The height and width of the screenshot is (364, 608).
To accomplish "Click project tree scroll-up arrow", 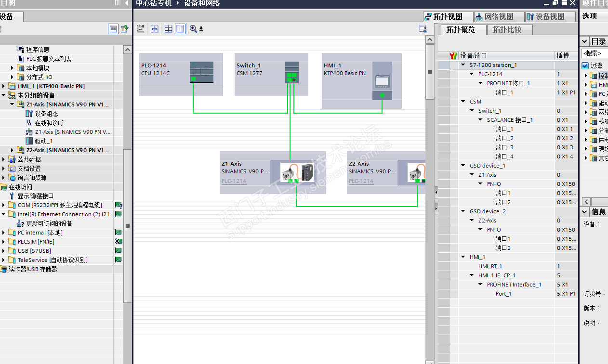I will click(x=128, y=50).
